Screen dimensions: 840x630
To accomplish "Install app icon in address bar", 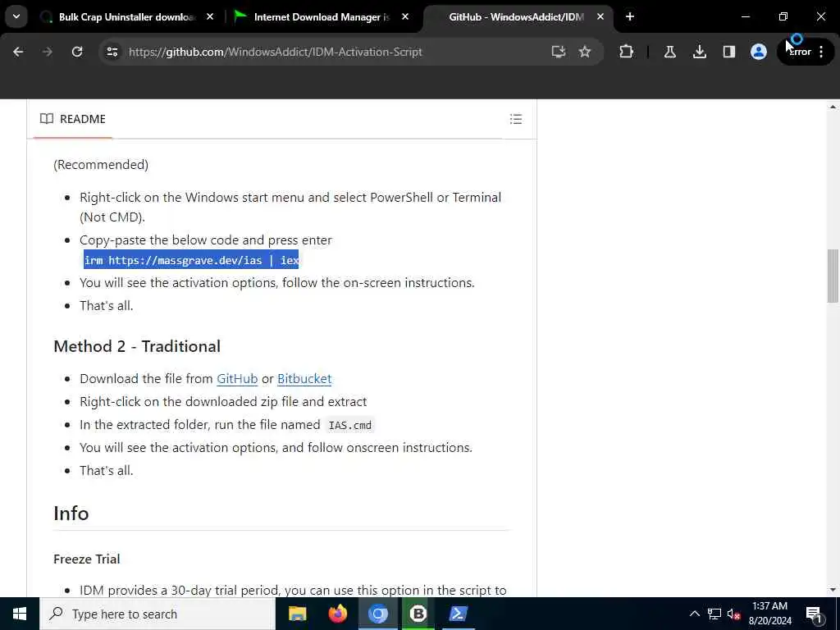I will pos(558,52).
